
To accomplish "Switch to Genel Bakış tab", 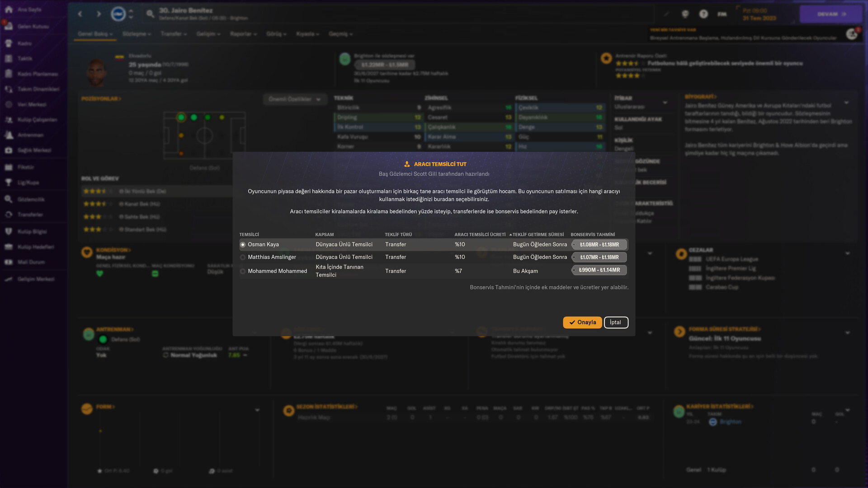I will pyautogui.click(x=95, y=34).
